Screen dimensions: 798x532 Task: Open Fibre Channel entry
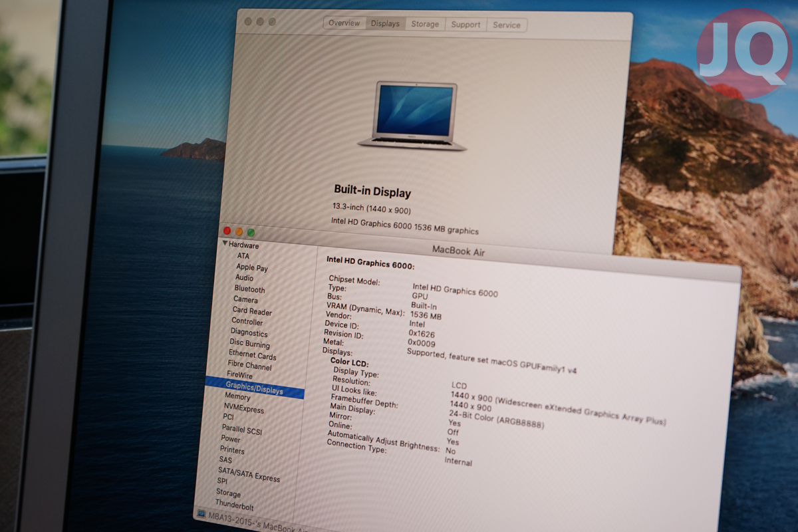[249, 365]
